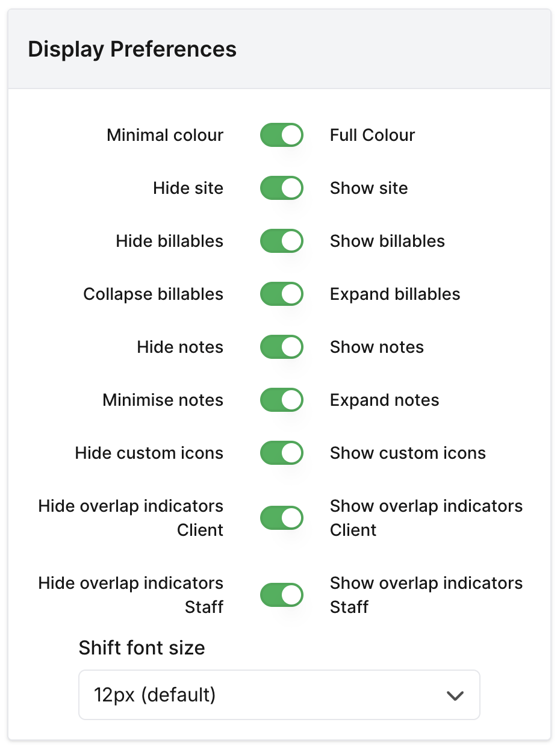Click the Show site label
The image size is (560, 749).
click(369, 188)
